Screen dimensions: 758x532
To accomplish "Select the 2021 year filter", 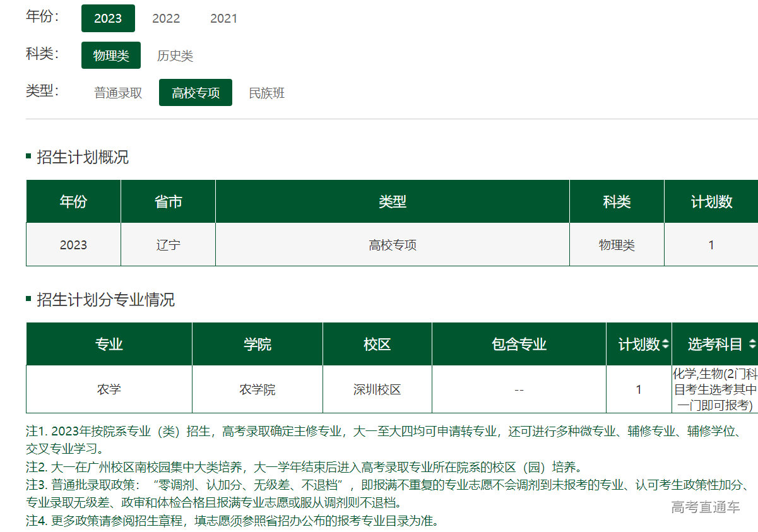I will pyautogui.click(x=224, y=18).
